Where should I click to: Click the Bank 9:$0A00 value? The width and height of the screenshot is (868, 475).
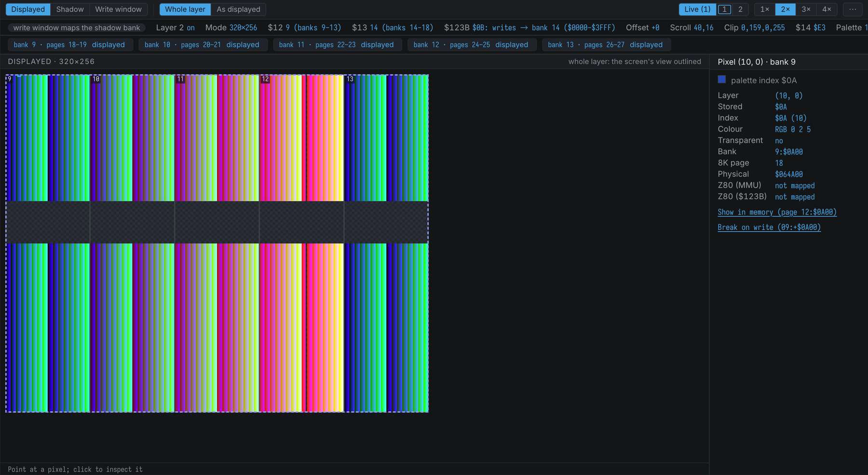click(x=789, y=152)
